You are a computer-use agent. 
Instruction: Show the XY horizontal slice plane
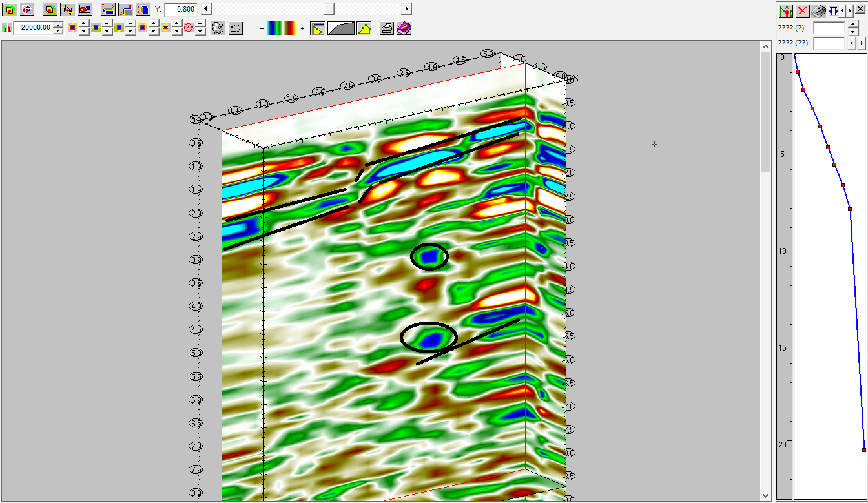tap(108, 10)
